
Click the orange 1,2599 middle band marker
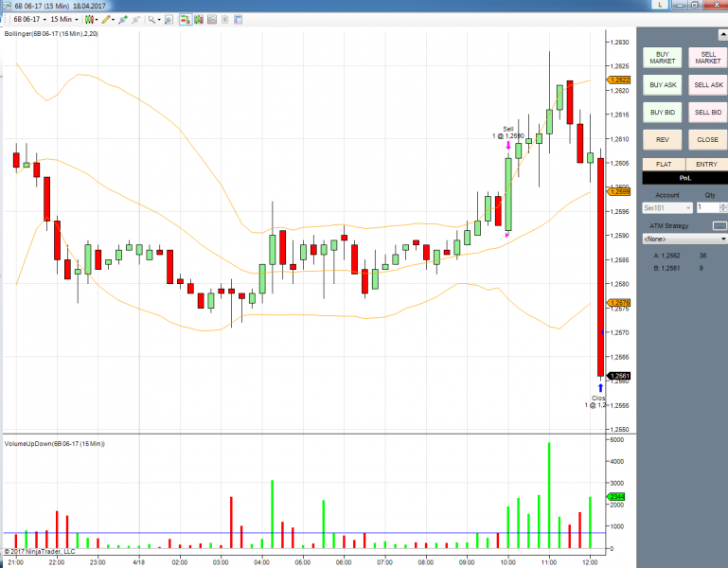[x=619, y=192]
